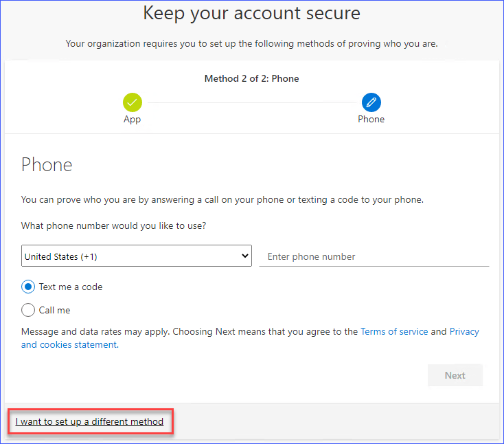Click the "Keep your account secure" title
This screenshot has height=444, width=504.
[x=251, y=13]
